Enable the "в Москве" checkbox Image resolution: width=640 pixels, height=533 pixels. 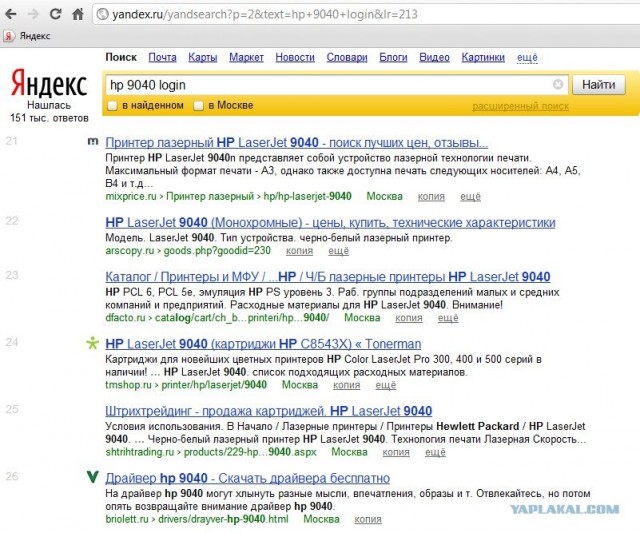[198, 106]
